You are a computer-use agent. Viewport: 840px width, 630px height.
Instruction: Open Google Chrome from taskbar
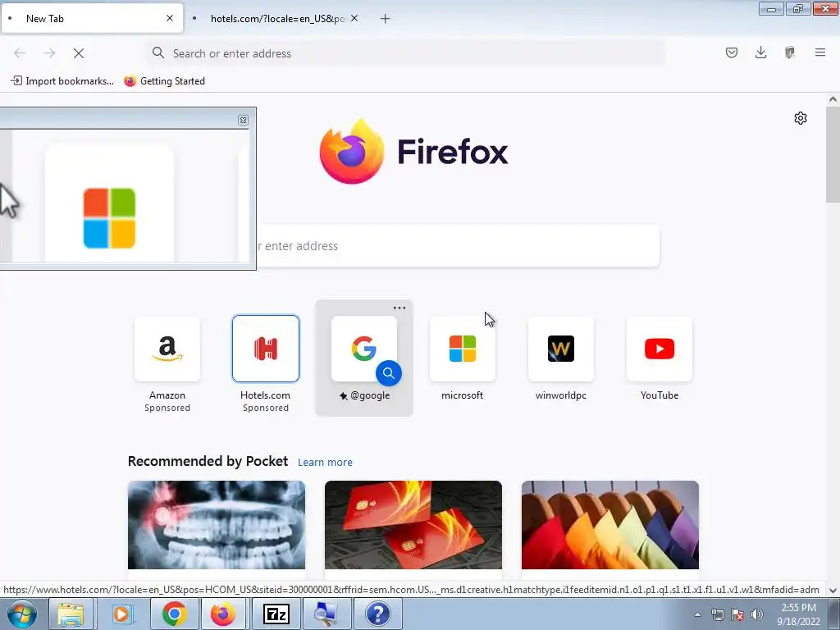pos(174,614)
